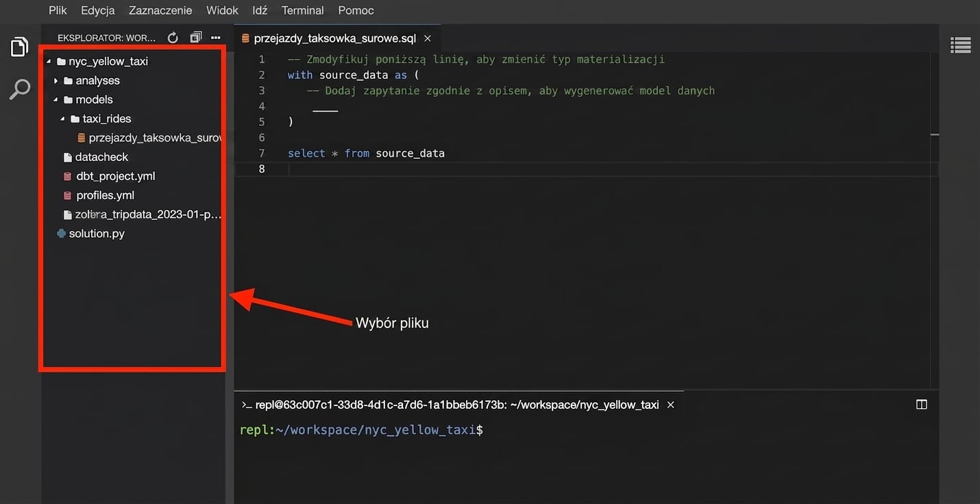Image resolution: width=980 pixels, height=504 pixels.
Task: Open the Search magnifier in activity bar
Action: pos(19,89)
